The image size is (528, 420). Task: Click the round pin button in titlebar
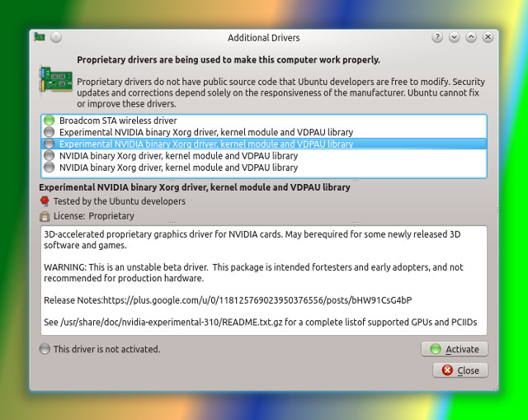(56, 37)
